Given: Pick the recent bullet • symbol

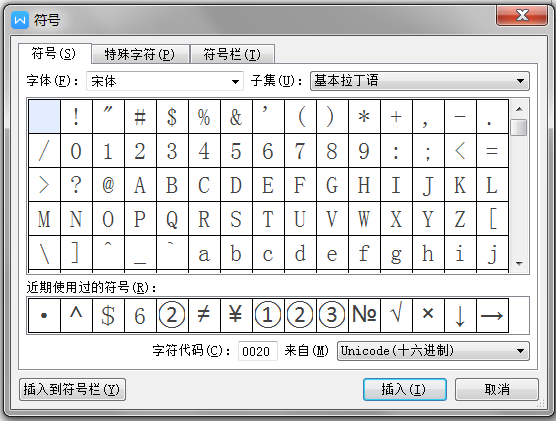Looking at the screenshot, I should coord(44,315).
